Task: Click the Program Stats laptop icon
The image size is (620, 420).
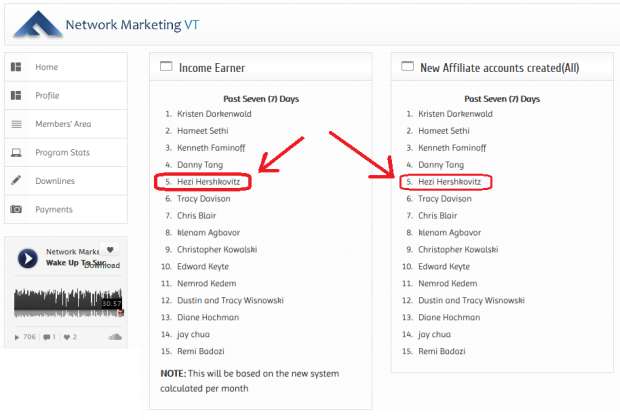Action: (16, 153)
